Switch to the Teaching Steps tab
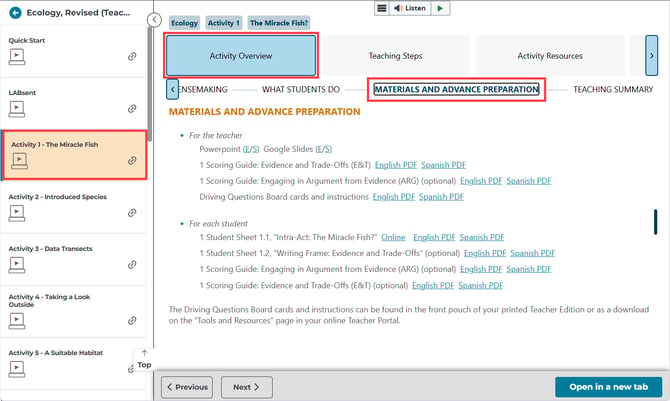Screen dimensions: 670x401 (395, 56)
